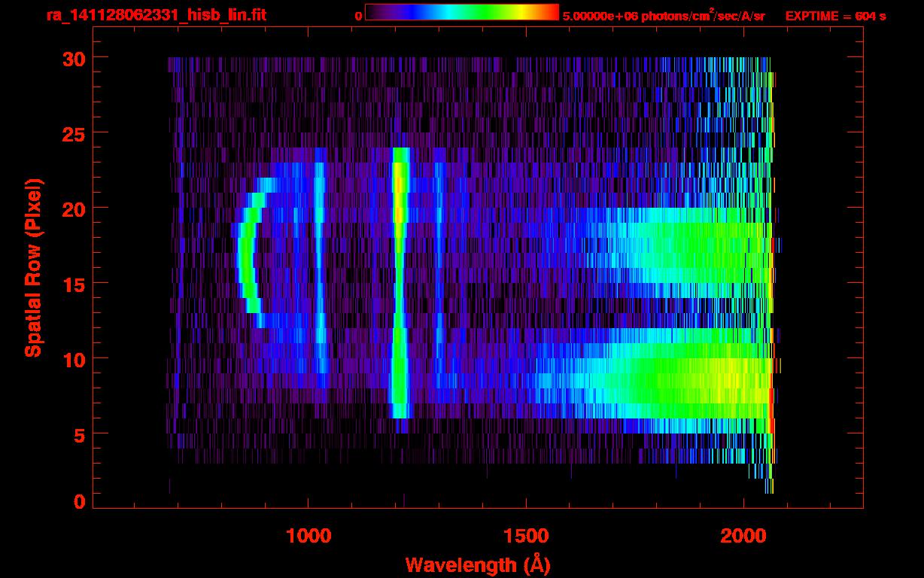
Task: Click the y-axis tick label 30
Action: pyautogui.click(x=73, y=58)
